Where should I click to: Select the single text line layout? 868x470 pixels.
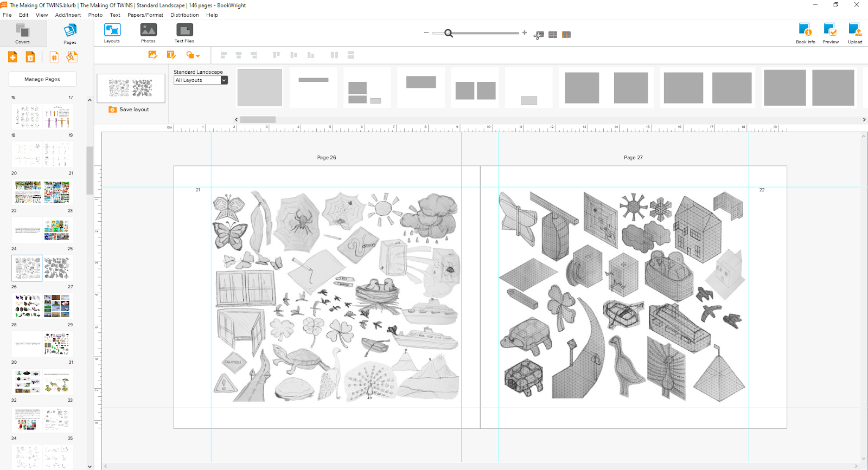[314, 88]
